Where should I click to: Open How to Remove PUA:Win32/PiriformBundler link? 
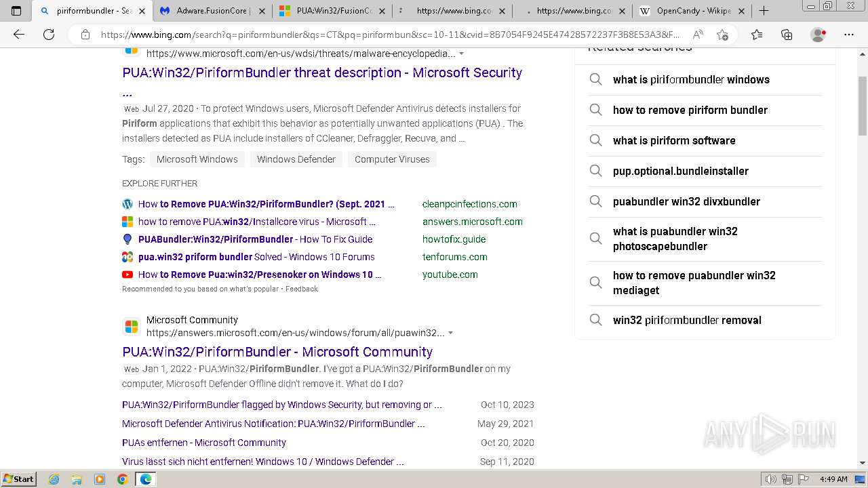pyautogui.click(x=267, y=204)
